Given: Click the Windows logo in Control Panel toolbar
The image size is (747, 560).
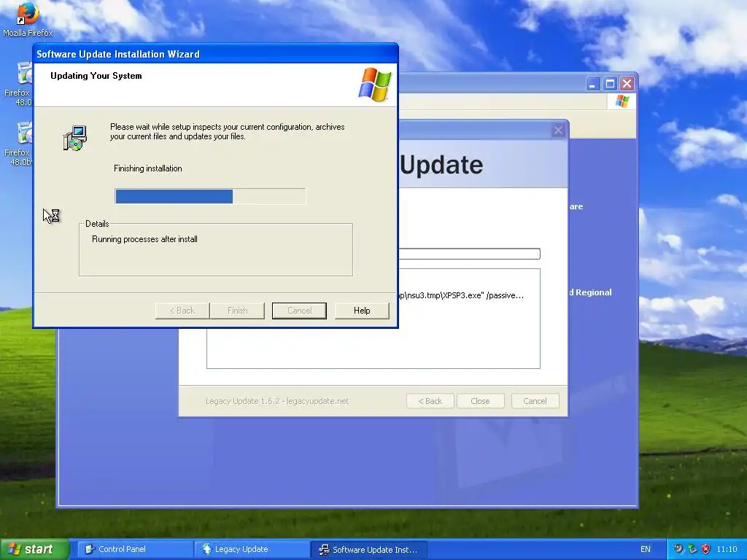Looking at the screenshot, I should [622, 101].
